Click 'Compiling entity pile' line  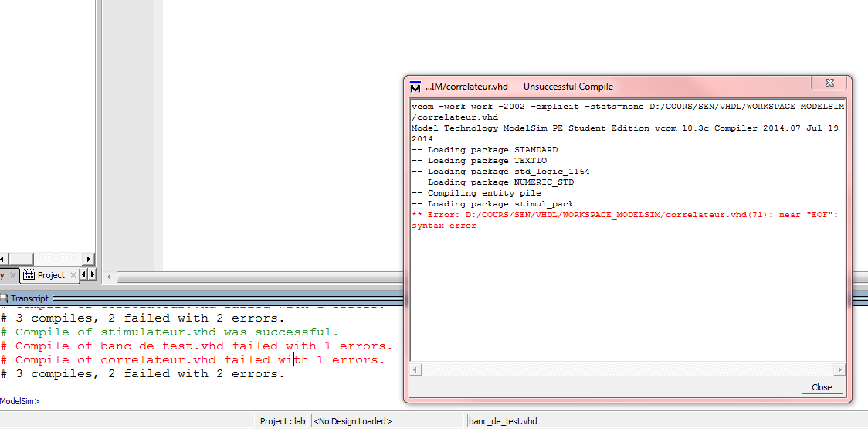pos(476,193)
